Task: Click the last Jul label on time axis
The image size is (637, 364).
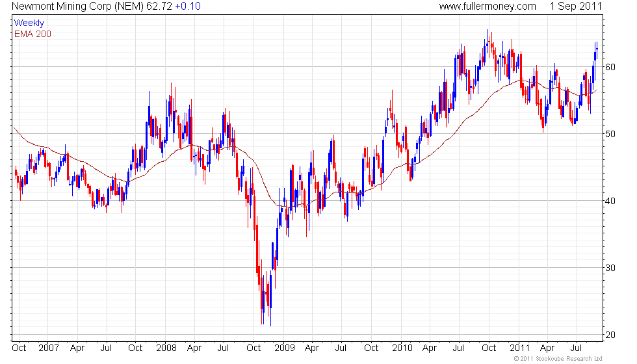Action: (x=576, y=348)
